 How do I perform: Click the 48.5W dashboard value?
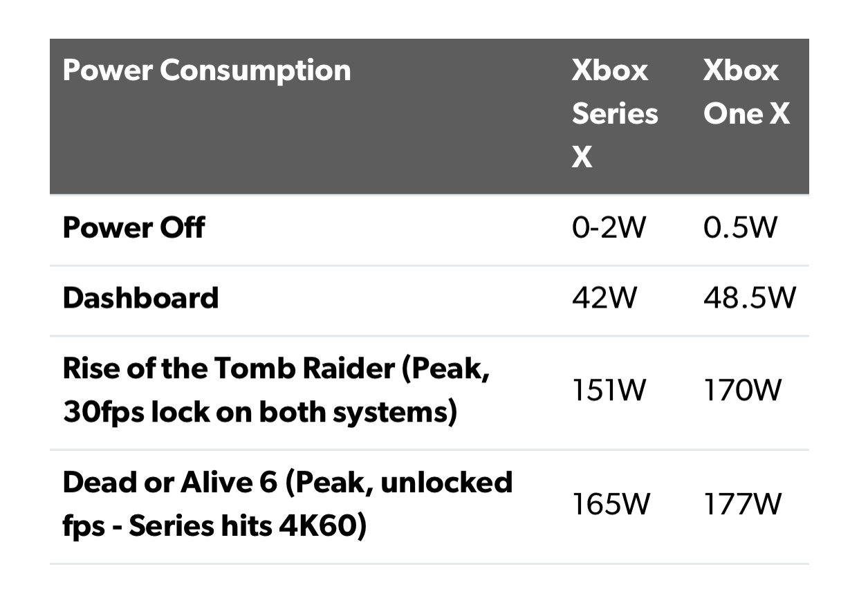point(750,298)
